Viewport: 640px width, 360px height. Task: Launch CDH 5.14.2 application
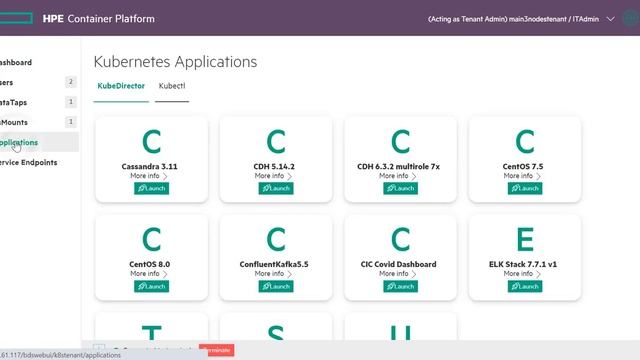click(276, 188)
